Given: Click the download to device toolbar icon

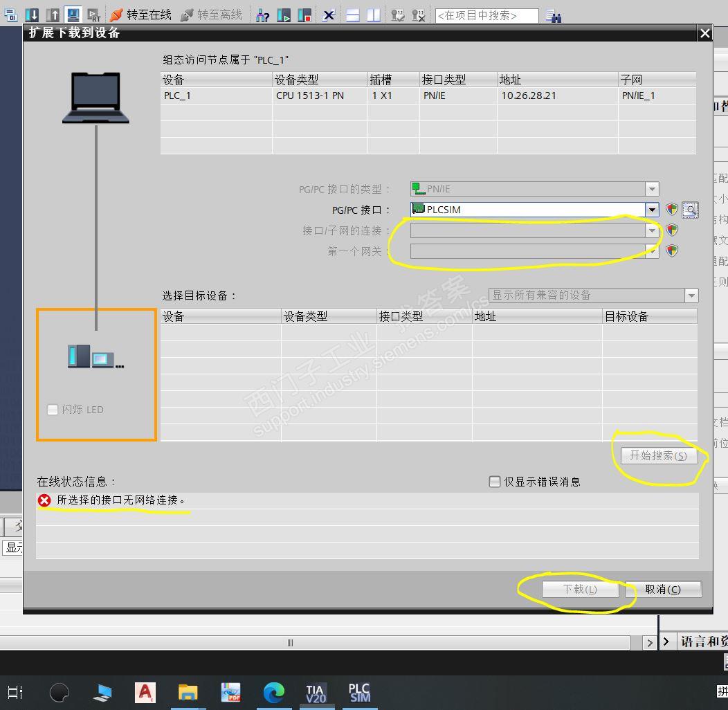Looking at the screenshot, I should tap(32, 15).
